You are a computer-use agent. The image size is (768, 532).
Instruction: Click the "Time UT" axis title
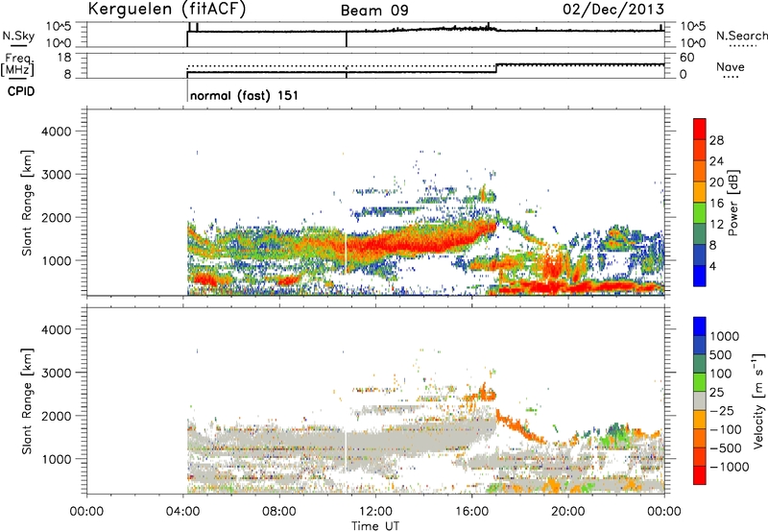375,526
